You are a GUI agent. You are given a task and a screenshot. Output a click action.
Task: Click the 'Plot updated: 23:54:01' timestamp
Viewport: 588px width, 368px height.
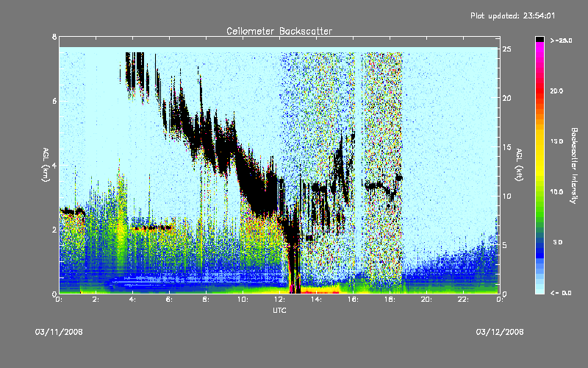pyautogui.click(x=512, y=15)
